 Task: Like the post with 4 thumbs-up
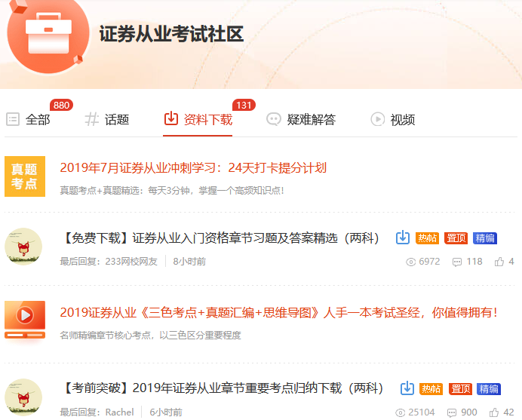pyautogui.click(x=499, y=262)
